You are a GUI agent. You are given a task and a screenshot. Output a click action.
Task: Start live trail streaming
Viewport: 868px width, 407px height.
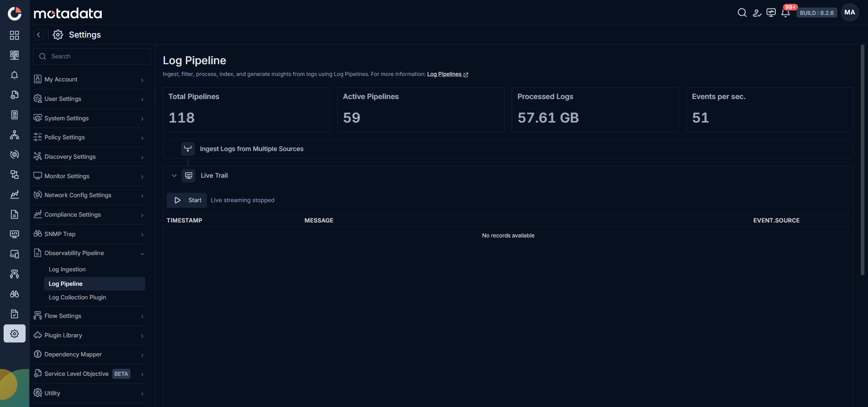pyautogui.click(x=187, y=200)
